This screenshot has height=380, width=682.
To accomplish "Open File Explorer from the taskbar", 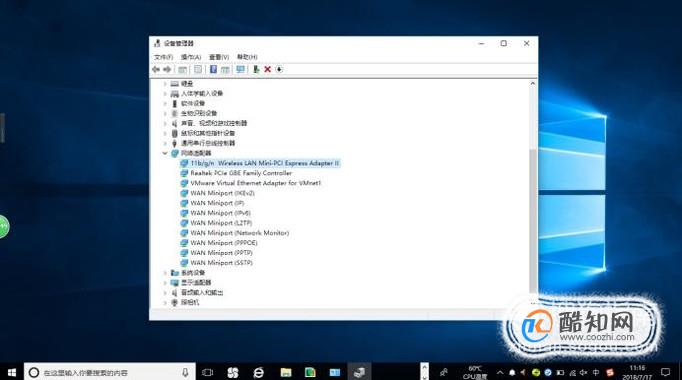I will point(286,372).
